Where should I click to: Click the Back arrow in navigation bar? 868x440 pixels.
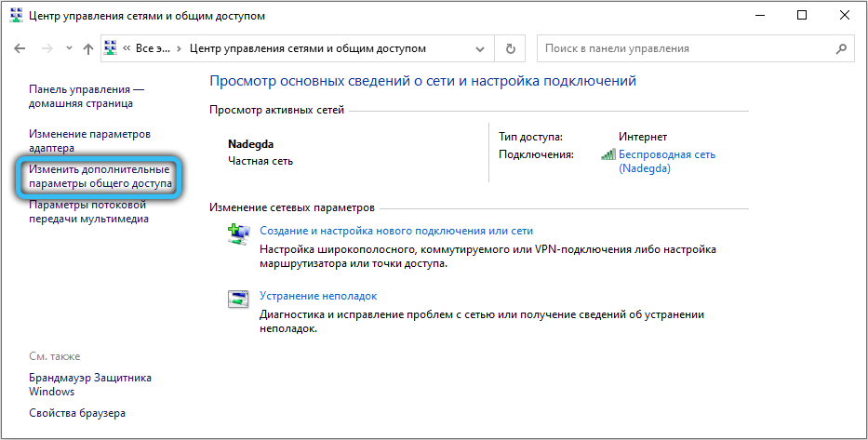pos(20,48)
